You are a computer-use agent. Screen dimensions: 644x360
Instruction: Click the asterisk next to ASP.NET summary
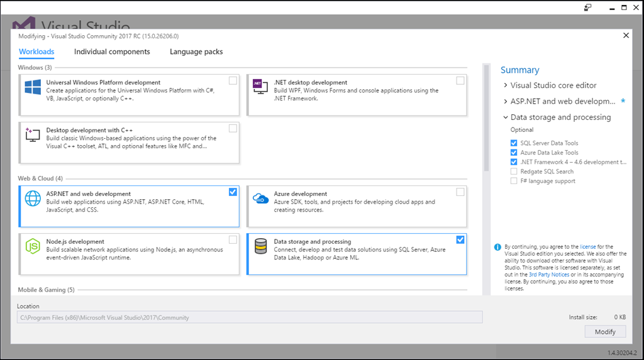(x=623, y=101)
